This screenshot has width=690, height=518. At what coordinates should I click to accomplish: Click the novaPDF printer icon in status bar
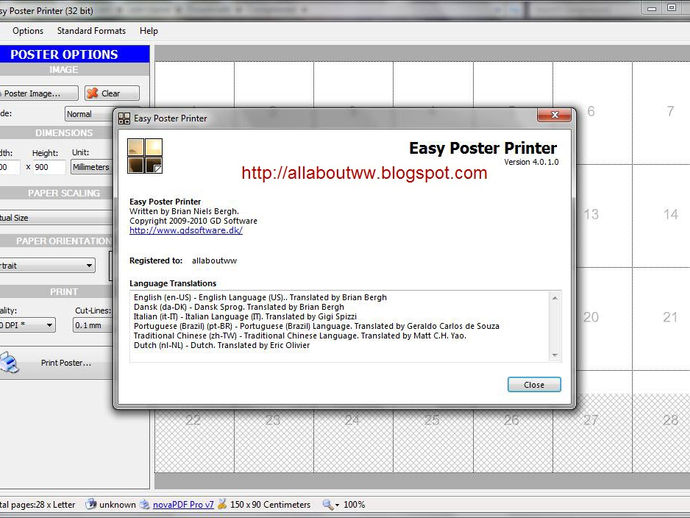point(145,504)
